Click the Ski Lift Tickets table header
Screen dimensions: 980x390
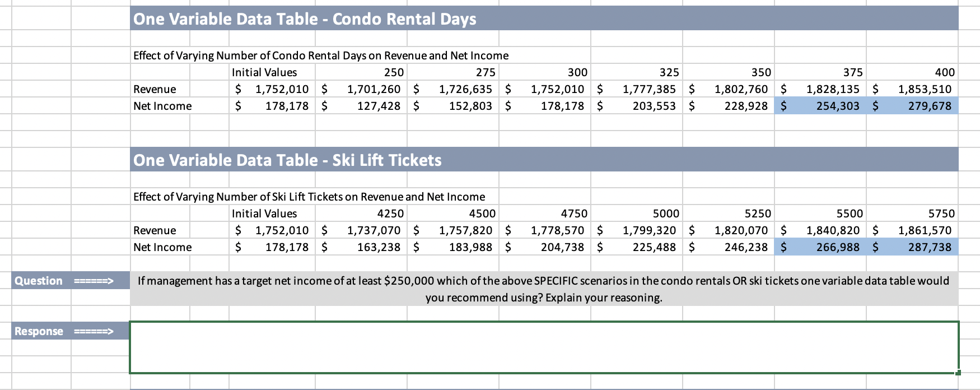[x=544, y=160]
